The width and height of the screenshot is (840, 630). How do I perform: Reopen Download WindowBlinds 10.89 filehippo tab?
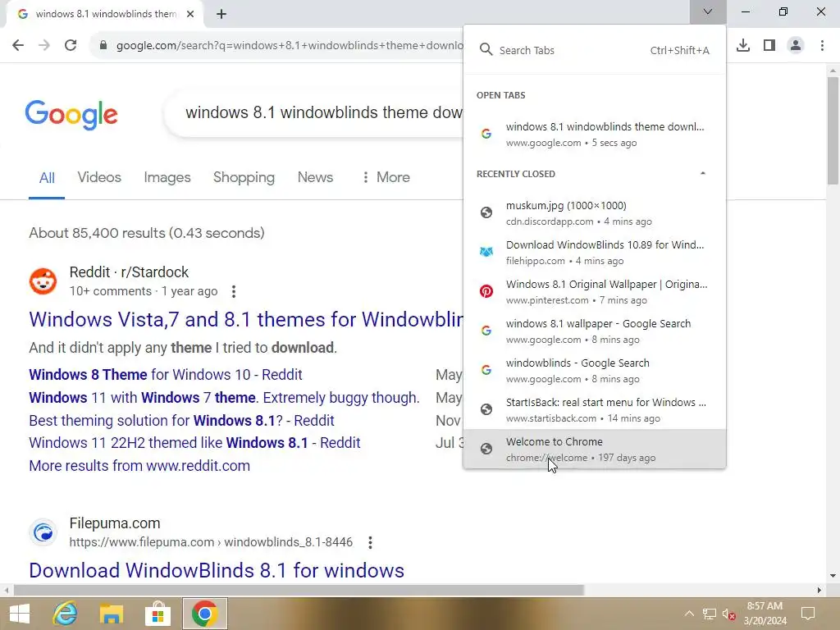pyautogui.click(x=595, y=253)
